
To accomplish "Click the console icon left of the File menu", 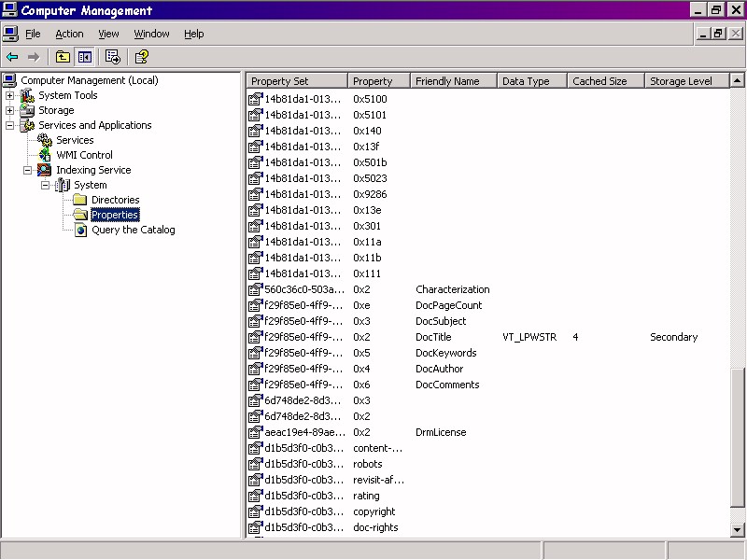I will pos(10,34).
